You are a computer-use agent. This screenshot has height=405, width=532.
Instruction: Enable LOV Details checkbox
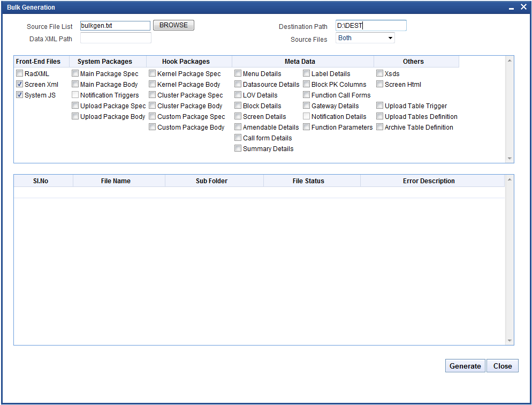click(238, 95)
